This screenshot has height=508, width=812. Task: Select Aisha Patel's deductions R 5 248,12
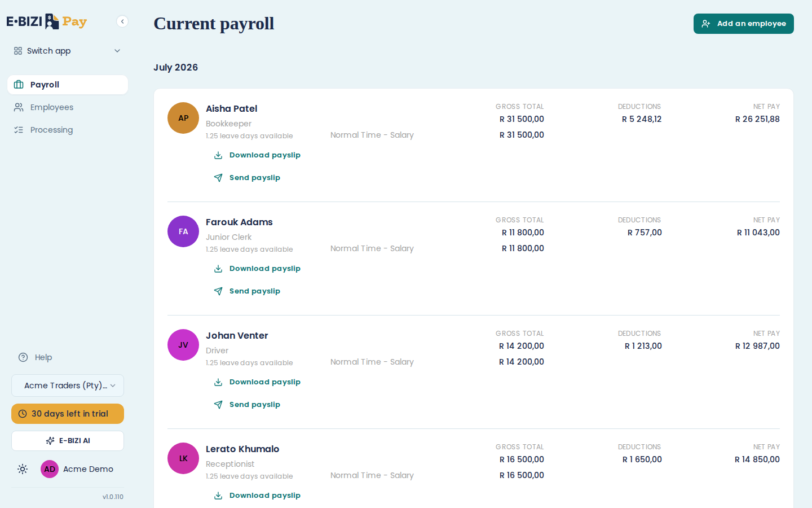click(x=642, y=119)
